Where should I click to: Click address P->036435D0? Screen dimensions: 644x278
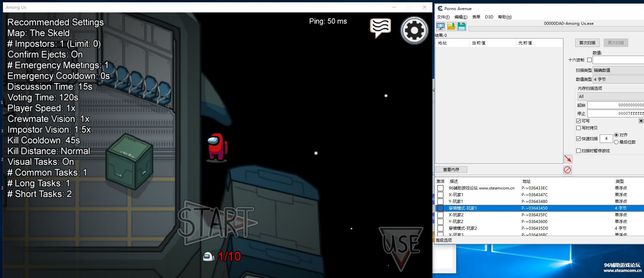(535, 228)
